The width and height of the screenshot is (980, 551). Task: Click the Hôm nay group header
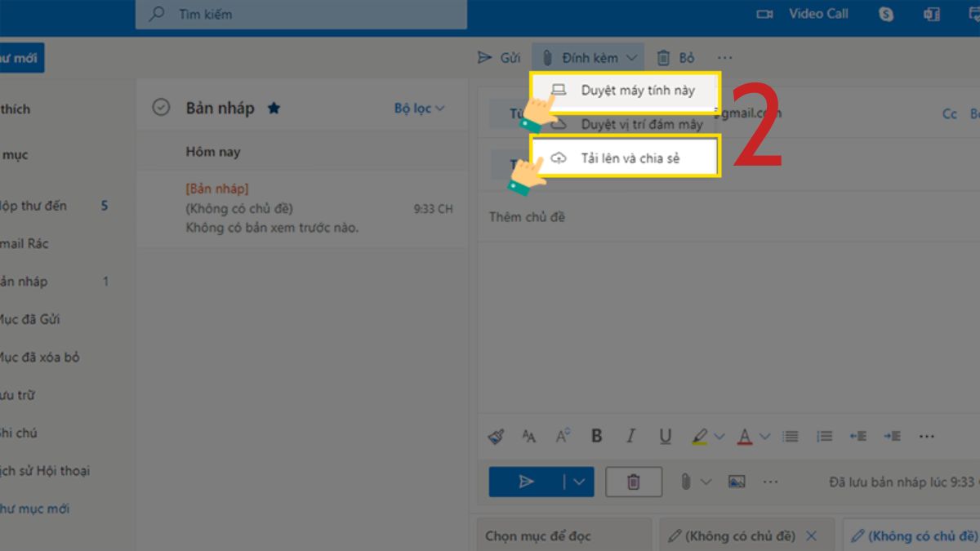213,152
